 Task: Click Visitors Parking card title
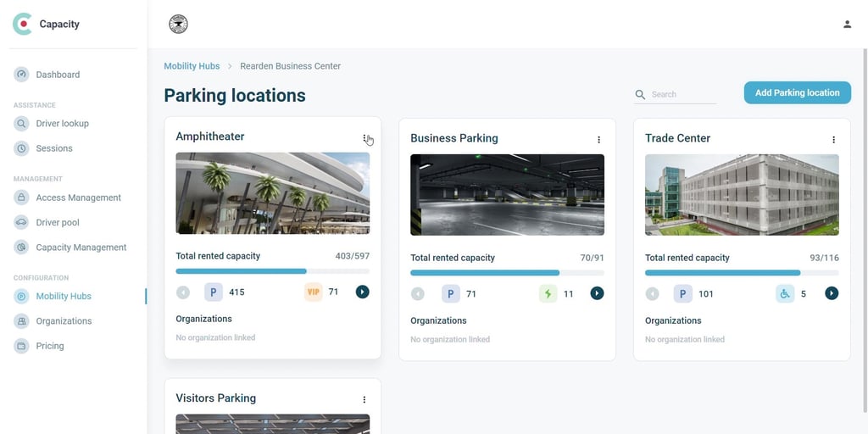215,398
